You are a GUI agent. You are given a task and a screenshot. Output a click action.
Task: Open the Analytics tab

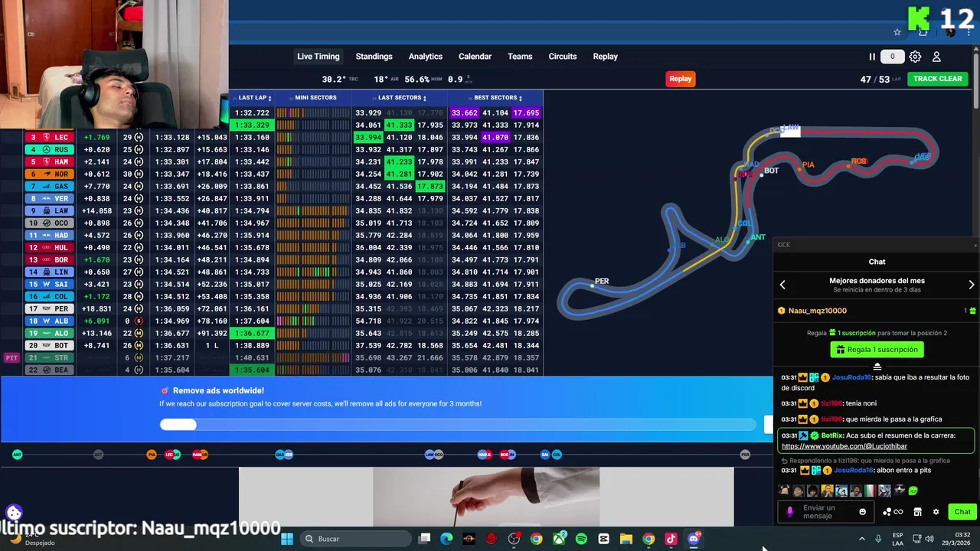425,57
